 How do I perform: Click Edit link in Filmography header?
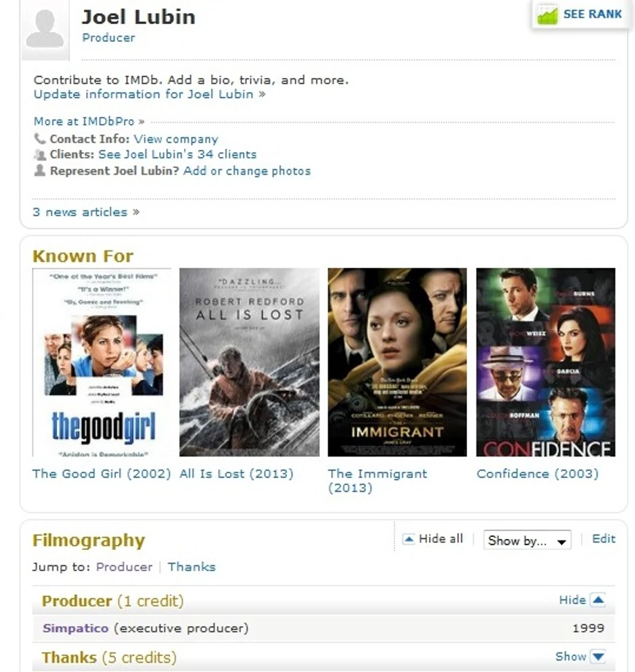coord(604,539)
